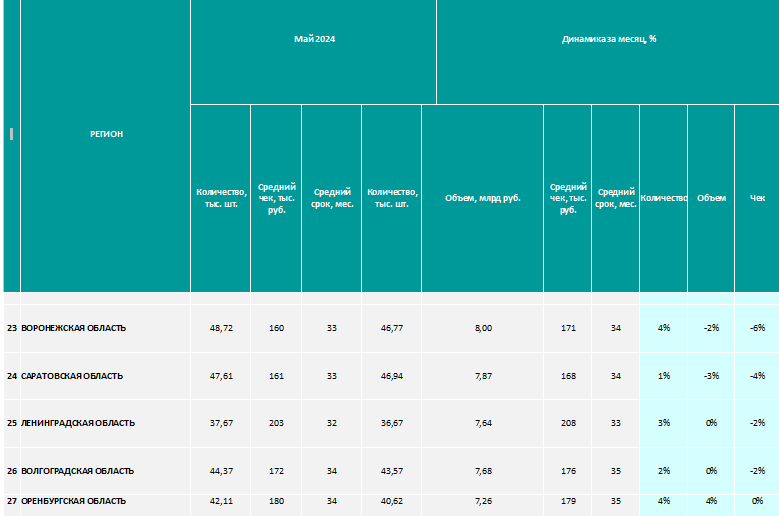779x516 pixels.
Task: Click the 35 cell in Волгоградская область row
Action: pyautogui.click(x=615, y=471)
